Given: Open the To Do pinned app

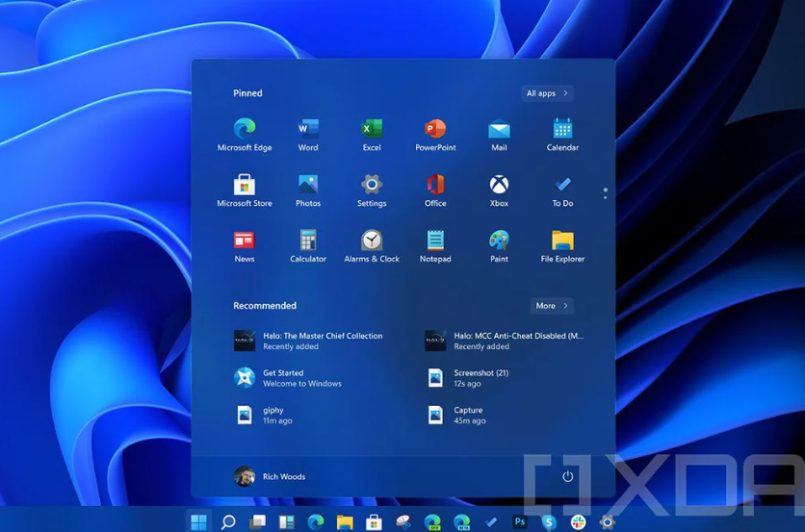Looking at the screenshot, I should tap(562, 190).
